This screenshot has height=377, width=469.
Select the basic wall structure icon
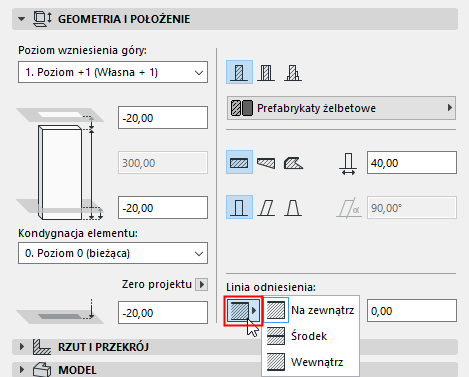point(239,72)
